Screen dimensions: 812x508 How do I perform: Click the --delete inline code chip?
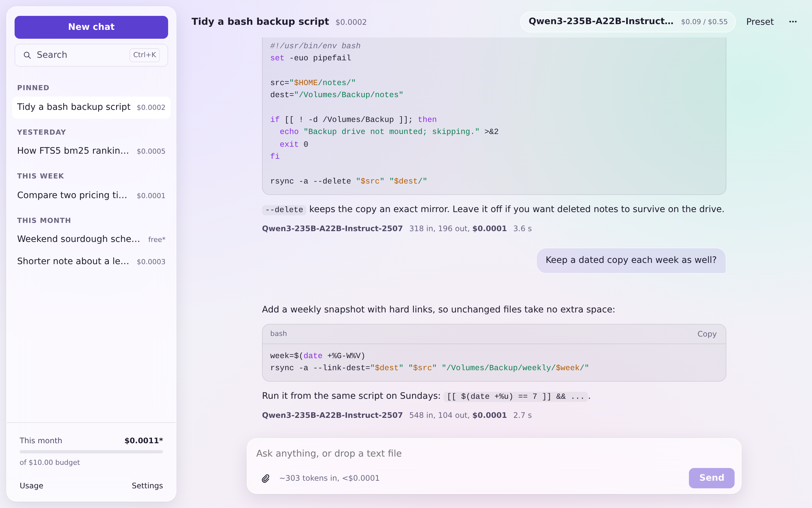[x=284, y=210]
